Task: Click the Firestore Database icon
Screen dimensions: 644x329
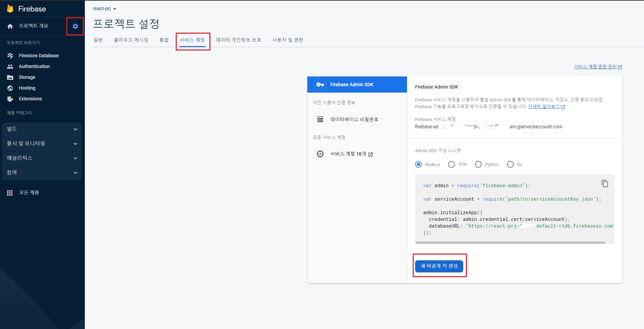Action: [10, 56]
